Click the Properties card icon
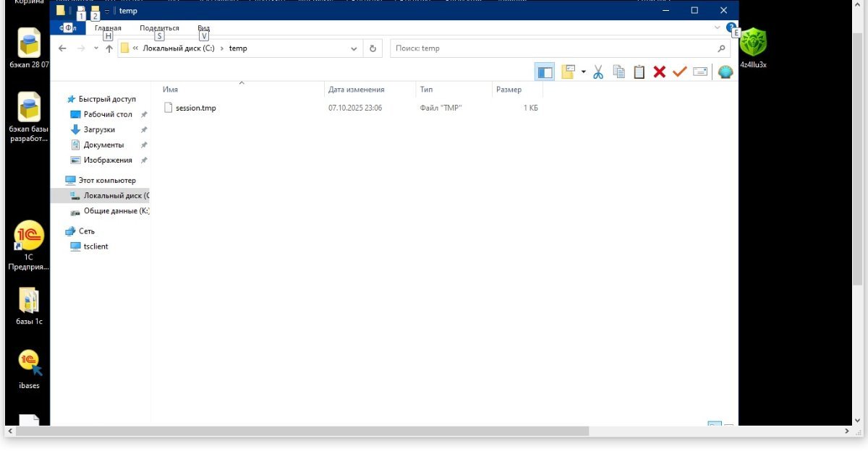Screen dimensions: 868x451 point(699,72)
